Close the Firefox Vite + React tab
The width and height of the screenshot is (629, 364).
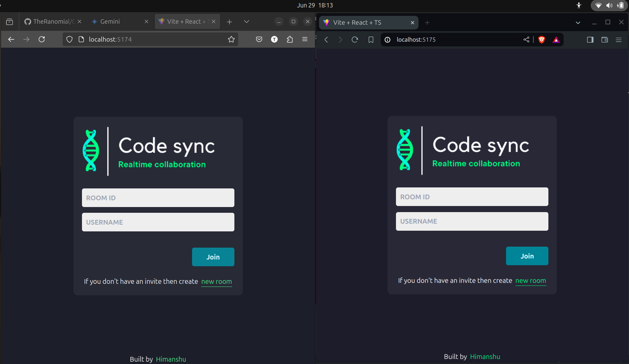point(214,22)
